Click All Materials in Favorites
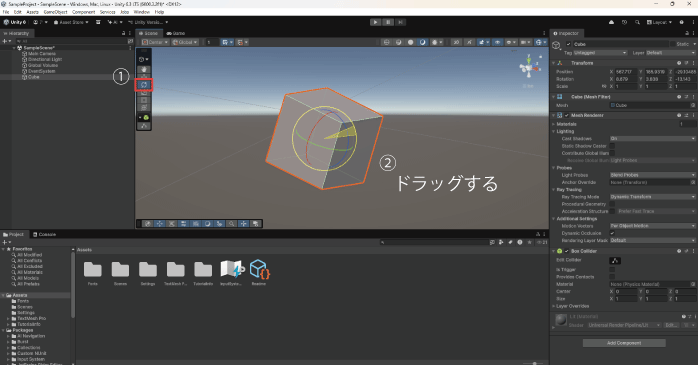Screen dimensions: 698x365 point(30,272)
